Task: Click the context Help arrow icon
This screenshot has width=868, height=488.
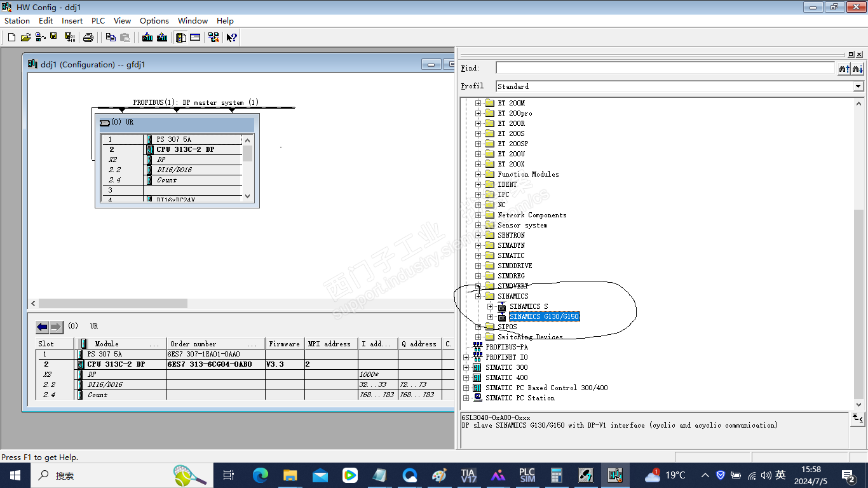Action: [231, 37]
